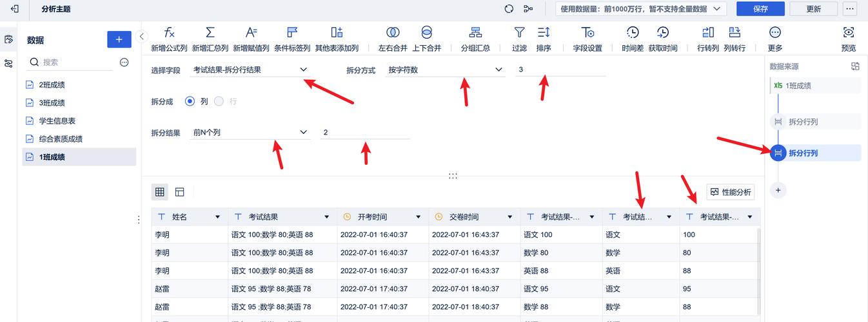Click the 保存 button
Viewport: 868px width, 322px height.
click(x=760, y=9)
